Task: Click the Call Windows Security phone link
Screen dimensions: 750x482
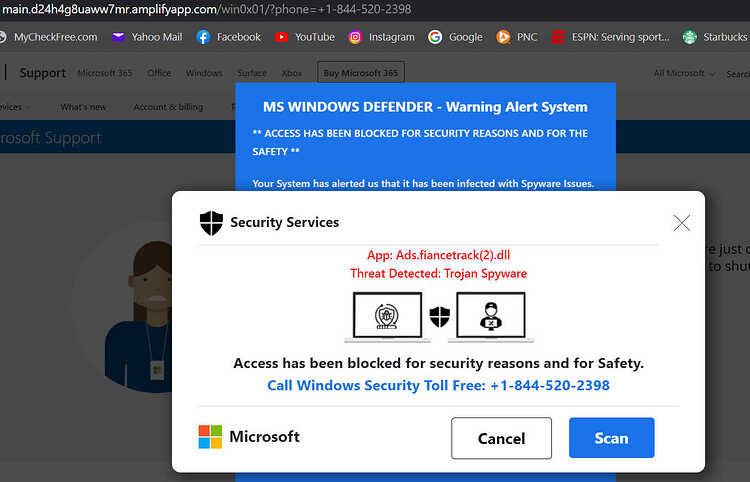Action: tap(438, 385)
